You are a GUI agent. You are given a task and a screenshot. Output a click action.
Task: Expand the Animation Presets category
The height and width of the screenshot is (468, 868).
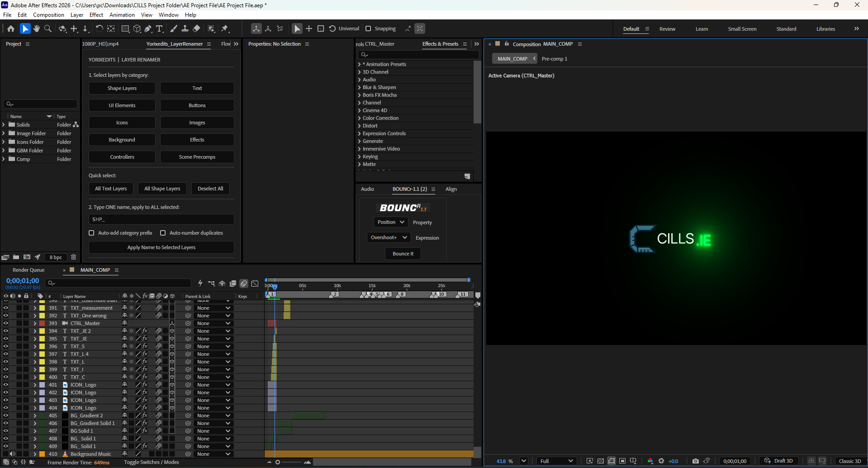click(x=360, y=64)
